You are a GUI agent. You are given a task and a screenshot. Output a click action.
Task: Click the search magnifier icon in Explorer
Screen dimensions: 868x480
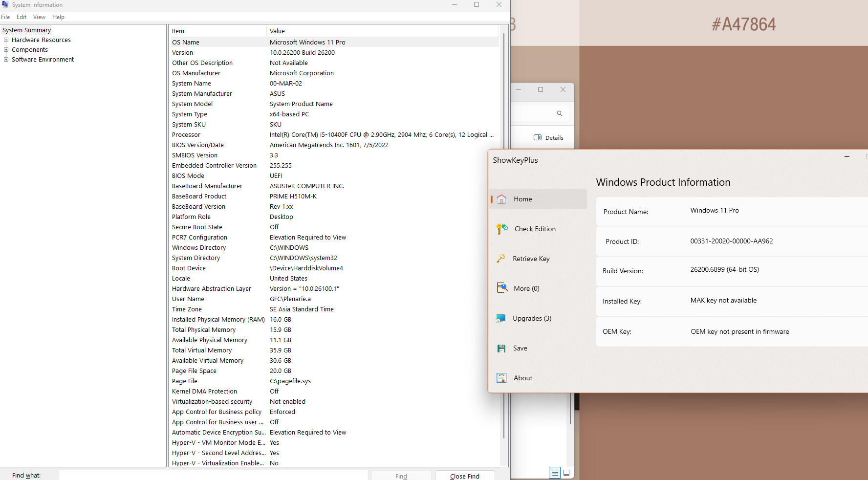pos(560,113)
